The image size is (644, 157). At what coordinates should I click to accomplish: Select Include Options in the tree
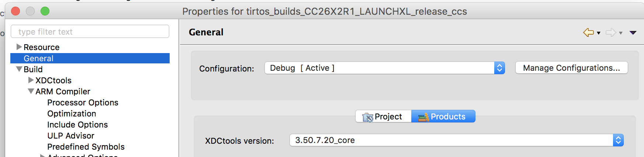(x=77, y=125)
